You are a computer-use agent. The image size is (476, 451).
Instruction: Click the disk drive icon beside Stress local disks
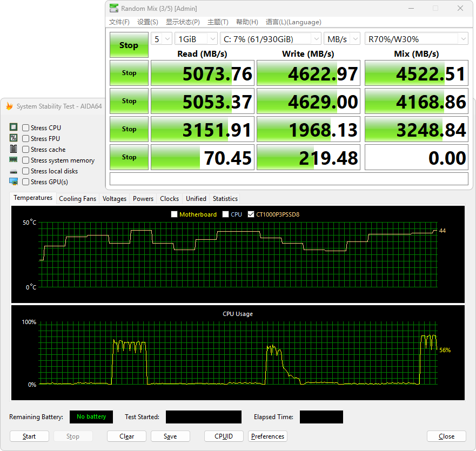(14, 171)
